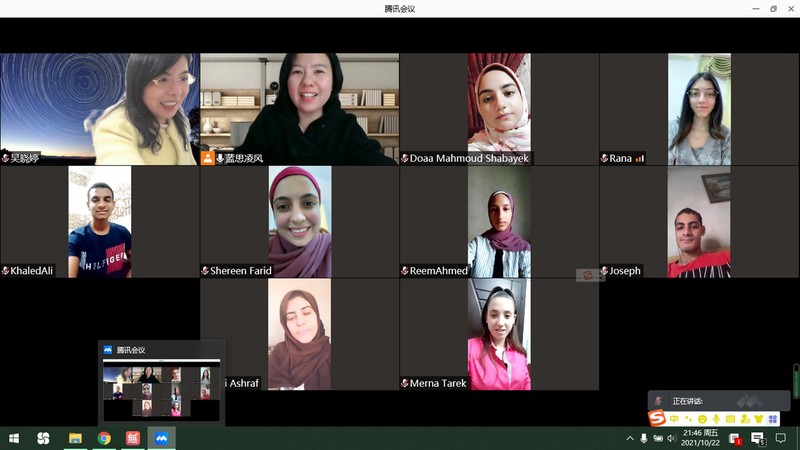Click the red app icon beside Chrome
The width and height of the screenshot is (800, 450).
[133, 438]
